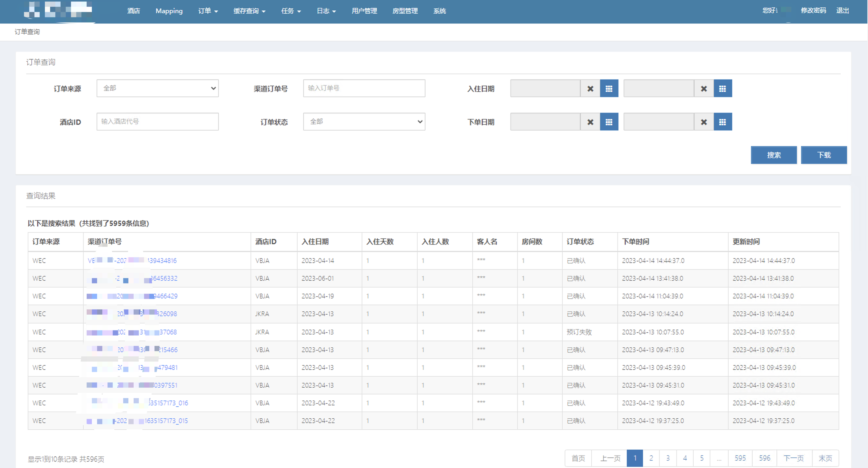Screen dimensions: 868x468
Task: Click the blurred site logo
Action: tap(58, 10)
